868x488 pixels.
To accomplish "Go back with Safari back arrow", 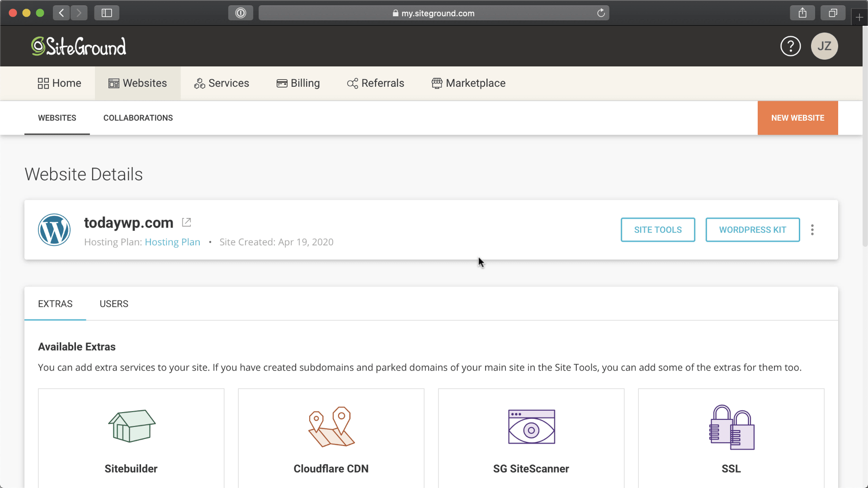I will pyautogui.click(x=61, y=13).
